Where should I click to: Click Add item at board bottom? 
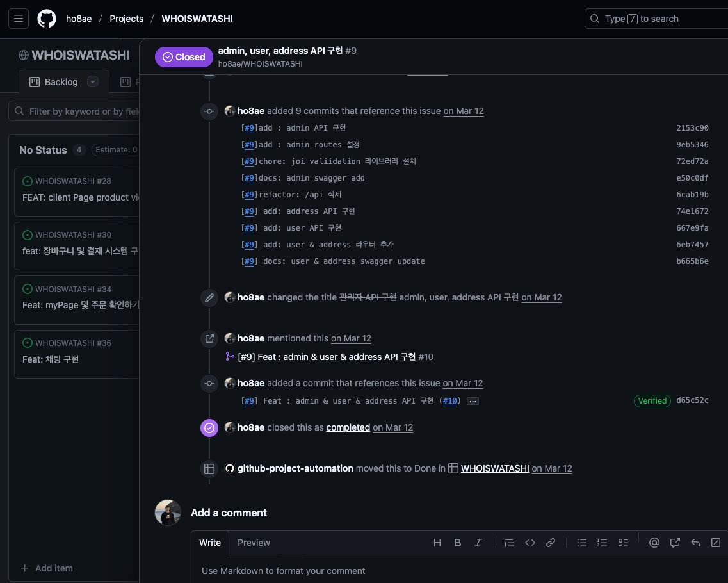coord(47,568)
